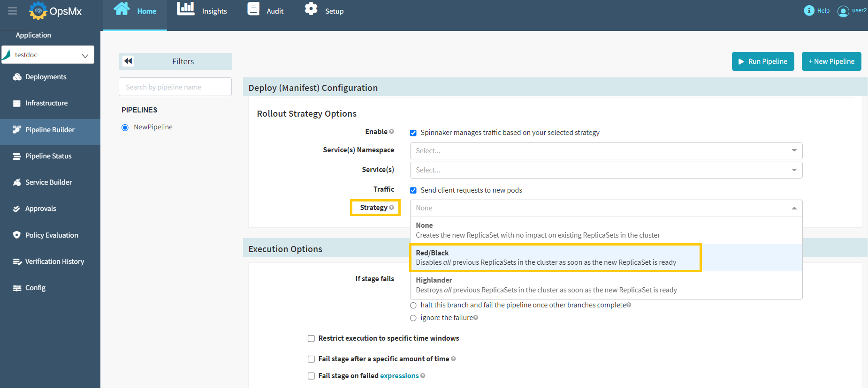Open the hamburger menu icon

[x=13, y=11]
